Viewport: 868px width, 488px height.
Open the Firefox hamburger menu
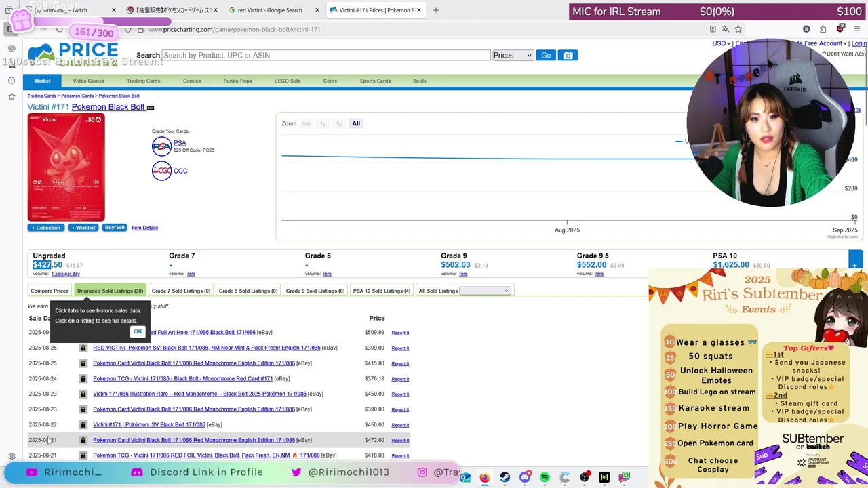click(x=858, y=29)
